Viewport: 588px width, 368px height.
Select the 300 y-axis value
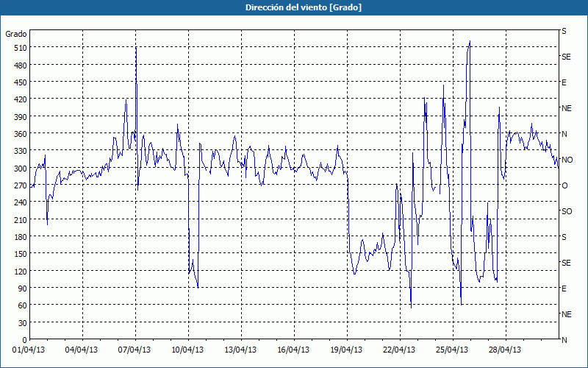[x=21, y=169]
